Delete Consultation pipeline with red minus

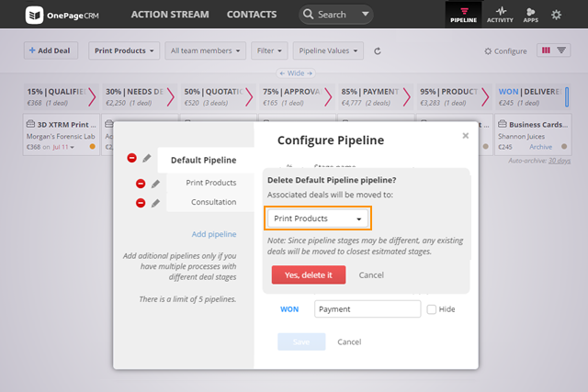coord(141,203)
